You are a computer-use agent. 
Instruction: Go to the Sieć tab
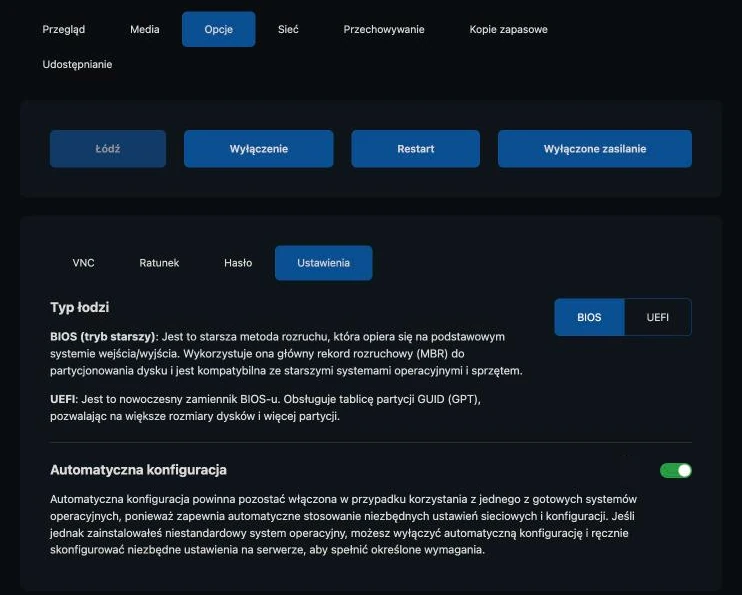tap(288, 29)
